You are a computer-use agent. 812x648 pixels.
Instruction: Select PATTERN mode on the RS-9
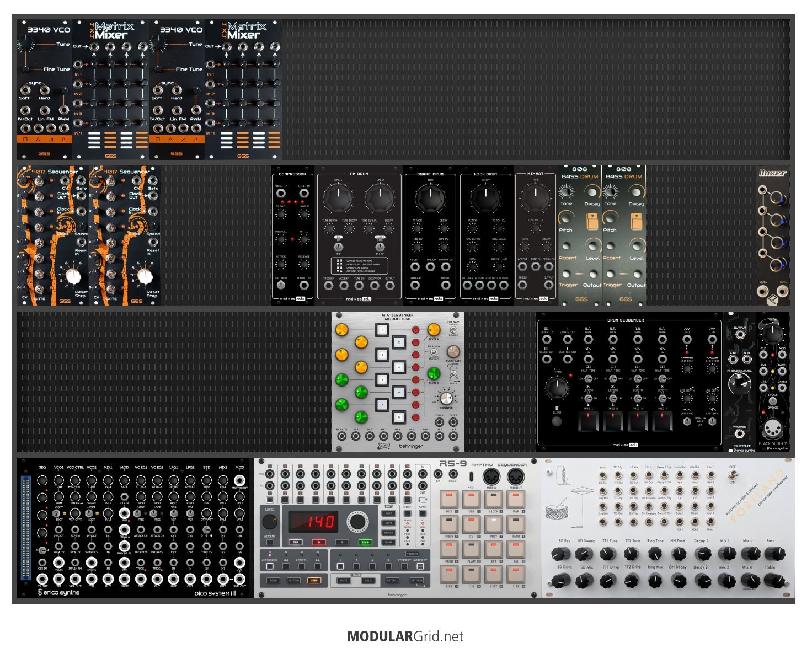pos(293,580)
